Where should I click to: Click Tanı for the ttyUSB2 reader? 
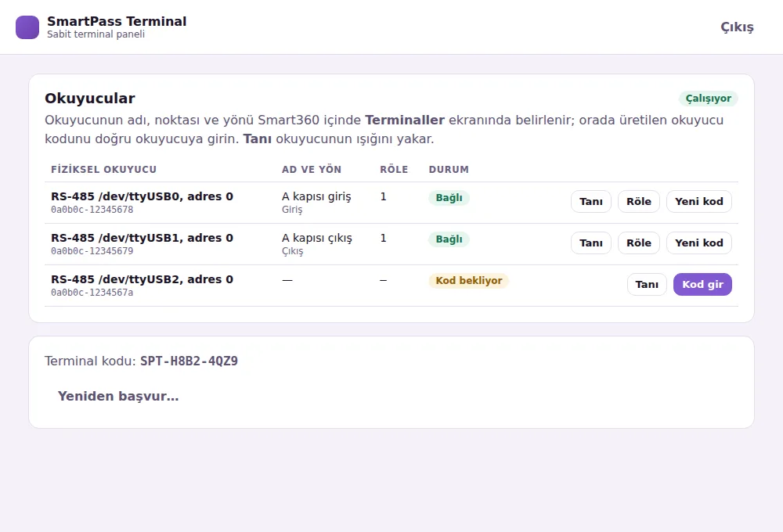point(647,285)
